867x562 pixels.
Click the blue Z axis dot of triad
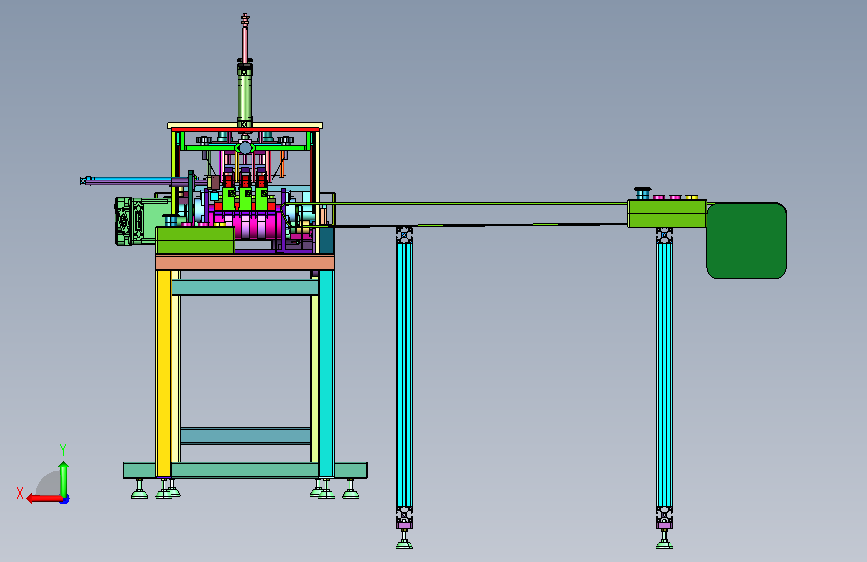pyautogui.click(x=65, y=500)
